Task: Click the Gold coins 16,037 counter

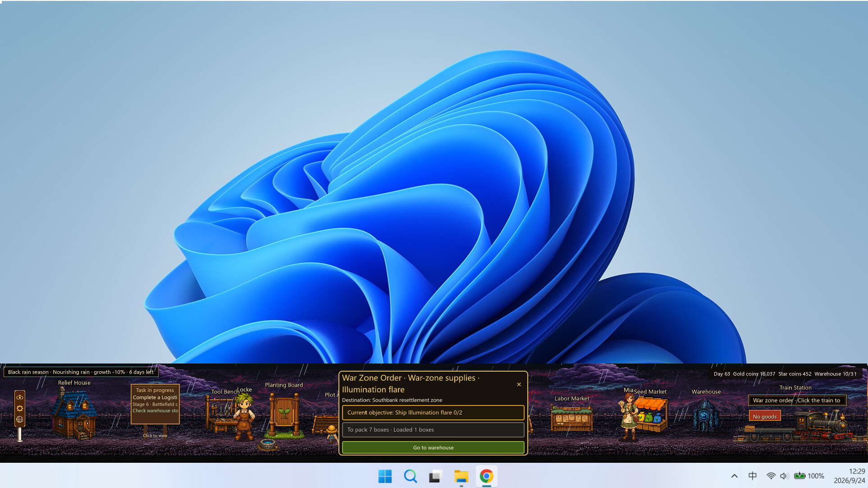Action: 754,373
